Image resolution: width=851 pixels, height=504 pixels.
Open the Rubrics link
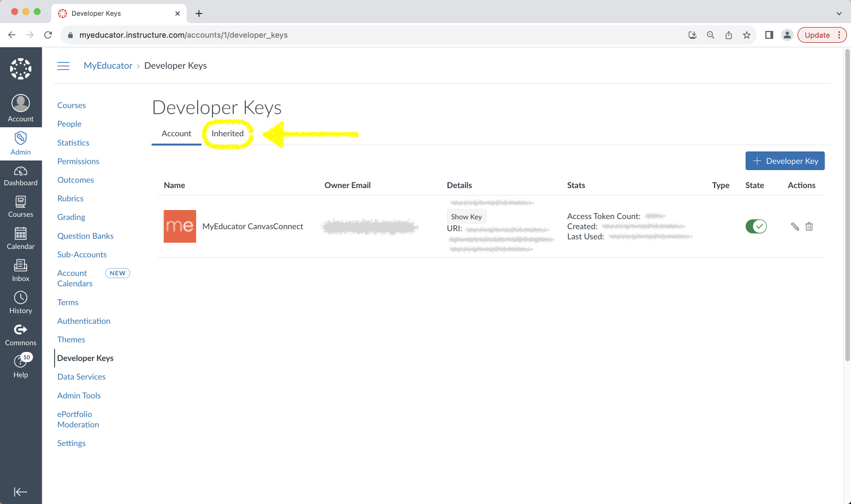[70, 199]
